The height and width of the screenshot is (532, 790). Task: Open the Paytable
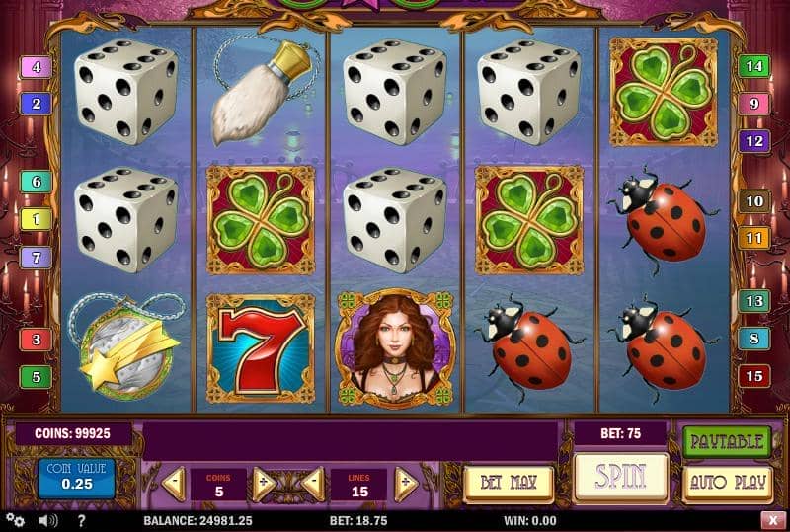click(x=727, y=442)
